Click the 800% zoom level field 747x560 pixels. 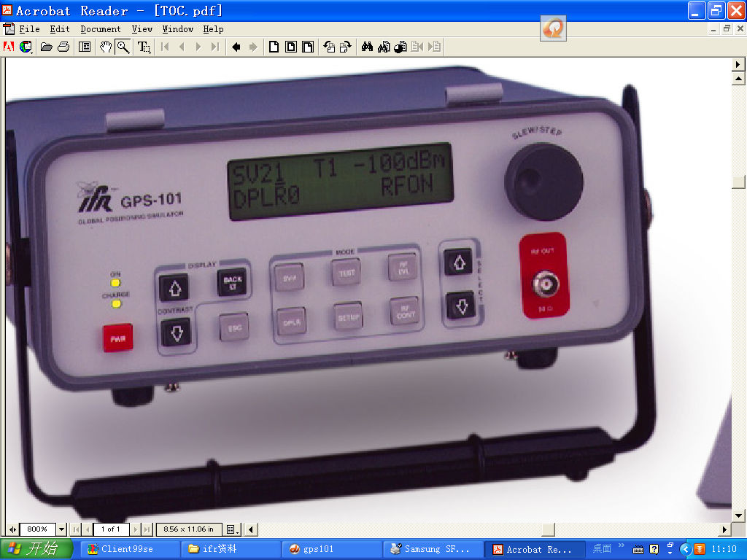(38, 529)
